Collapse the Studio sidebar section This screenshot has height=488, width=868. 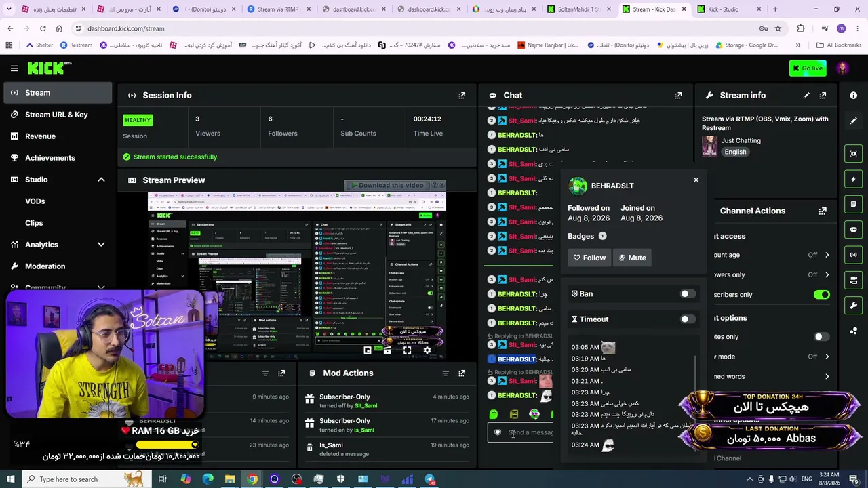click(101, 180)
